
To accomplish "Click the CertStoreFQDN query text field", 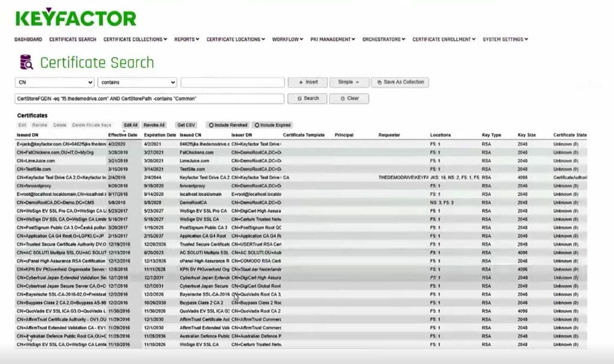I will coord(149,99).
